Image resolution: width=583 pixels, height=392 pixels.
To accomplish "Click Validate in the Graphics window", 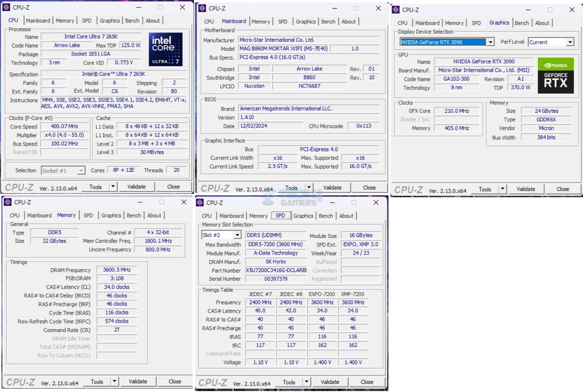I will [x=526, y=189].
